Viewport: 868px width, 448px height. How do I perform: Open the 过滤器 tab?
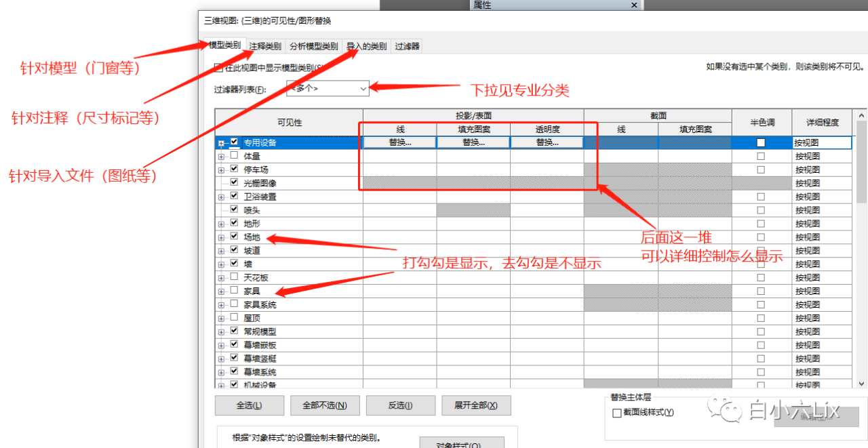(x=408, y=46)
